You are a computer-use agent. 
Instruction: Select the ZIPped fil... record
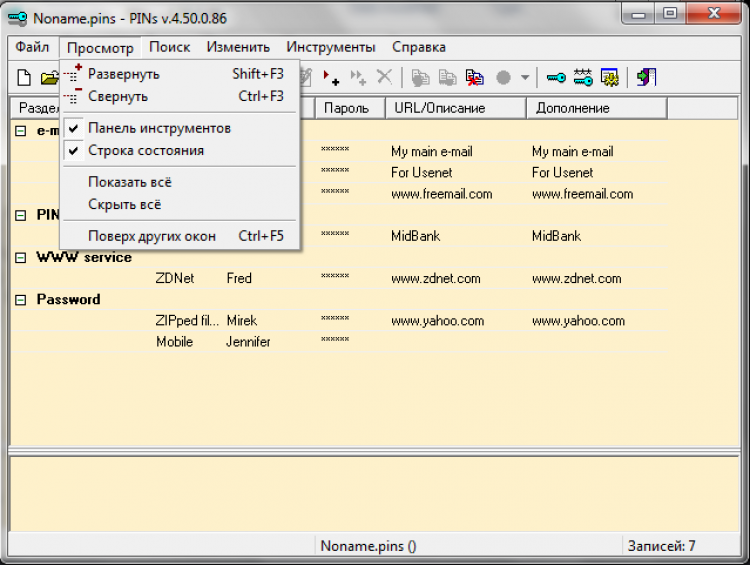click(x=187, y=321)
